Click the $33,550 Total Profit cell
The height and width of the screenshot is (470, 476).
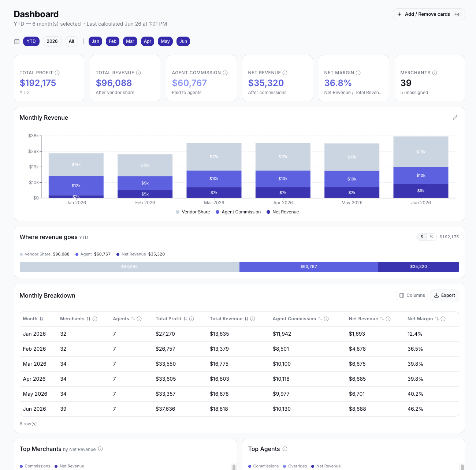[x=166, y=364]
